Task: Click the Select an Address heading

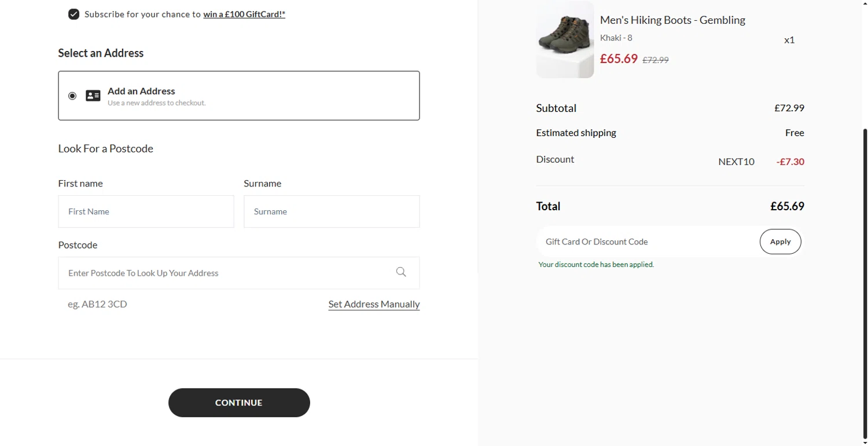Action: [x=101, y=53]
